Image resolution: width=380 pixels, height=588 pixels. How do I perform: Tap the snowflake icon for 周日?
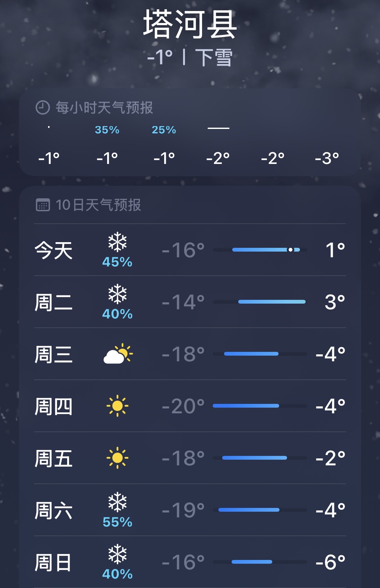pos(117,554)
